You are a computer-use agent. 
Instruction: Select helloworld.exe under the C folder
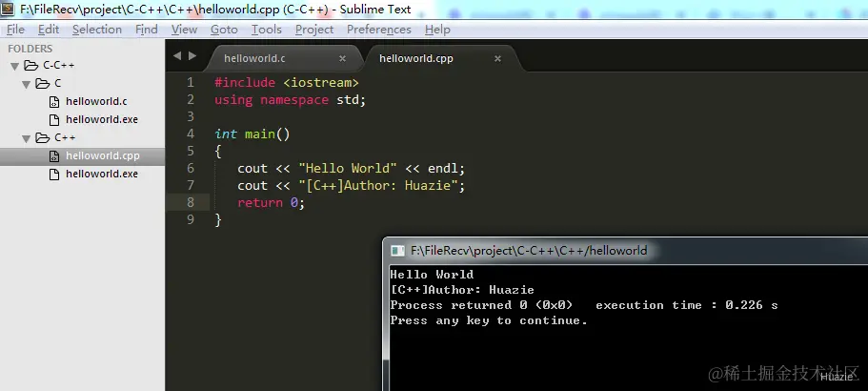click(102, 119)
